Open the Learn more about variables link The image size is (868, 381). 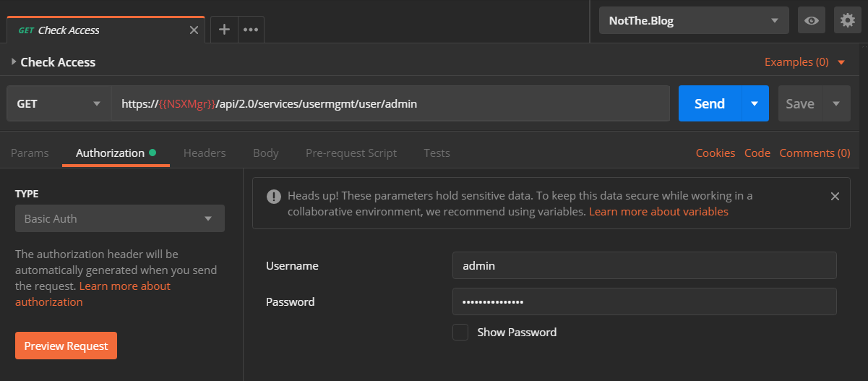pos(658,212)
